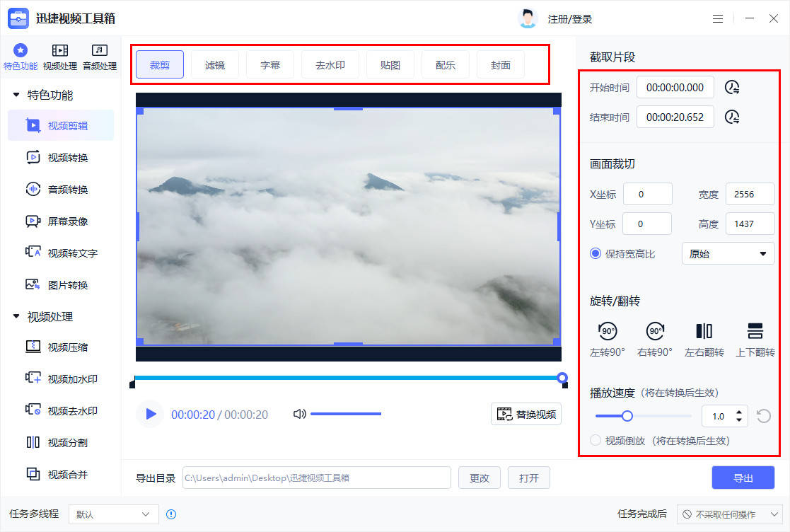The image size is (790, 532).
Task: Open 视频去水印 tool
Action: pos(61,410)
